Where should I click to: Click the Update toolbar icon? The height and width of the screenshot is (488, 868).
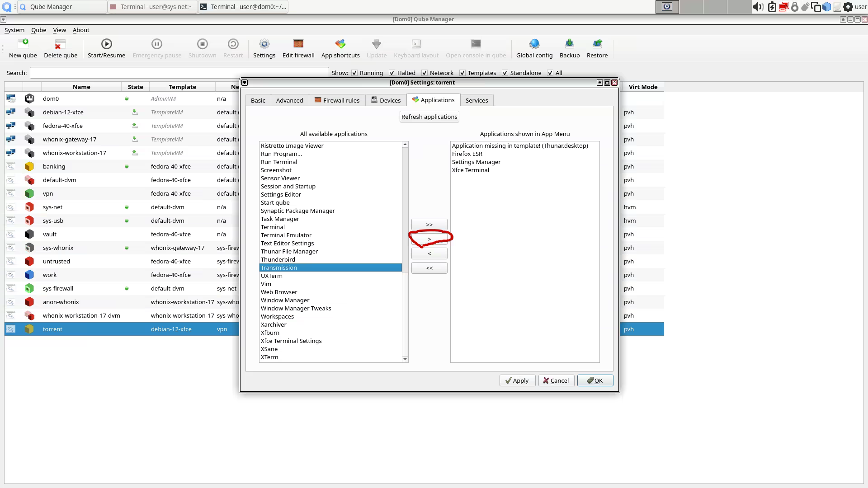tap(377, 44)
